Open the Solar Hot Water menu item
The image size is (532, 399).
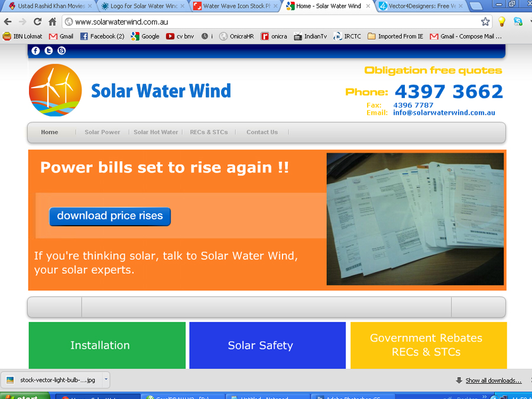coord(155,132)
